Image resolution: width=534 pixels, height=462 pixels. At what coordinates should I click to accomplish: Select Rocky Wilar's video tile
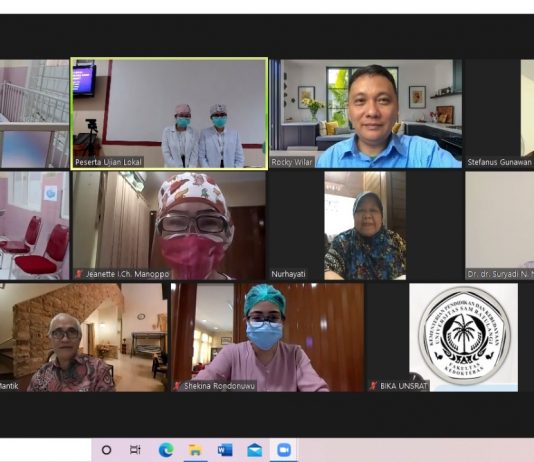(x=366, y=114)
